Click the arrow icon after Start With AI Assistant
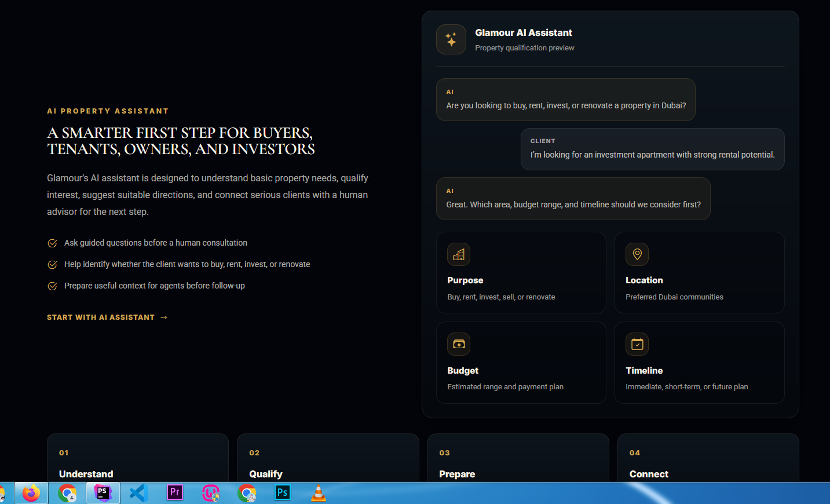The height and width of the screenshot is (504, 830). [164, 317]
